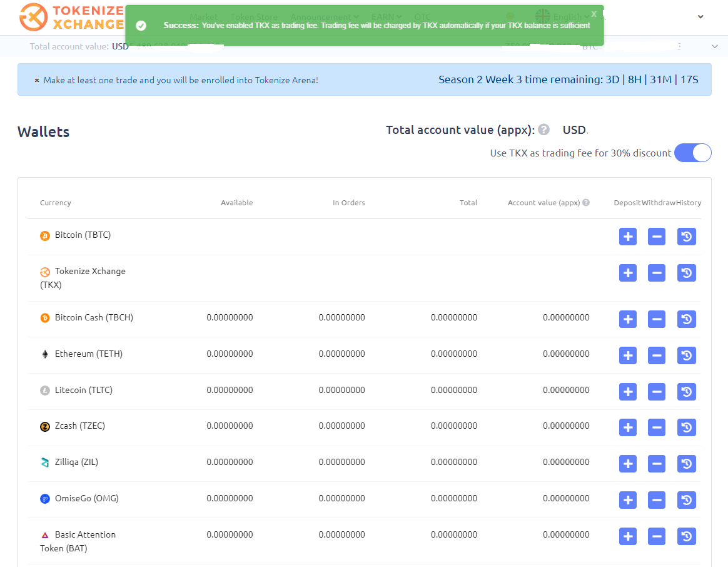
Task: Withdraw Ethereum (TETH) using the minus icon
Action: 657,355
